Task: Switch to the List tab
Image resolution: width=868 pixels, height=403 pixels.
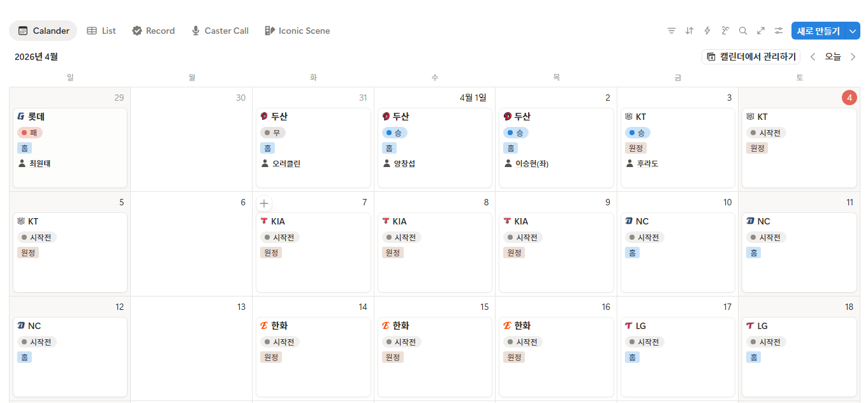Action: (x=101, y=31)
